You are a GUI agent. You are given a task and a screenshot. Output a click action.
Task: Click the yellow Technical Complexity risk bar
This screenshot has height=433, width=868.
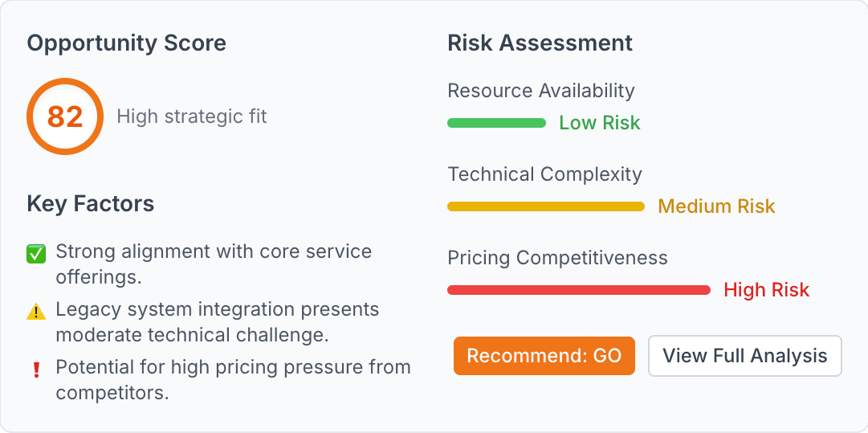pyautogui.click(x=546, y=206)
